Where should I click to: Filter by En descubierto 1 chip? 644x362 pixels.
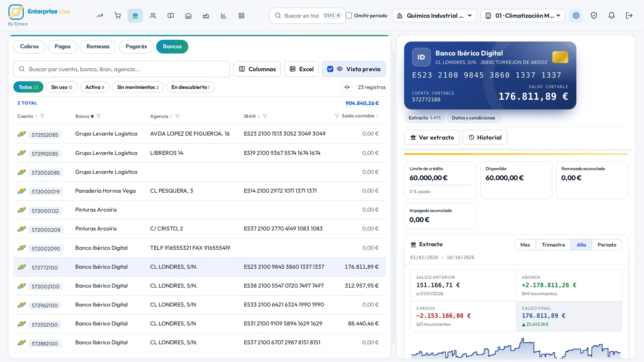191,87
